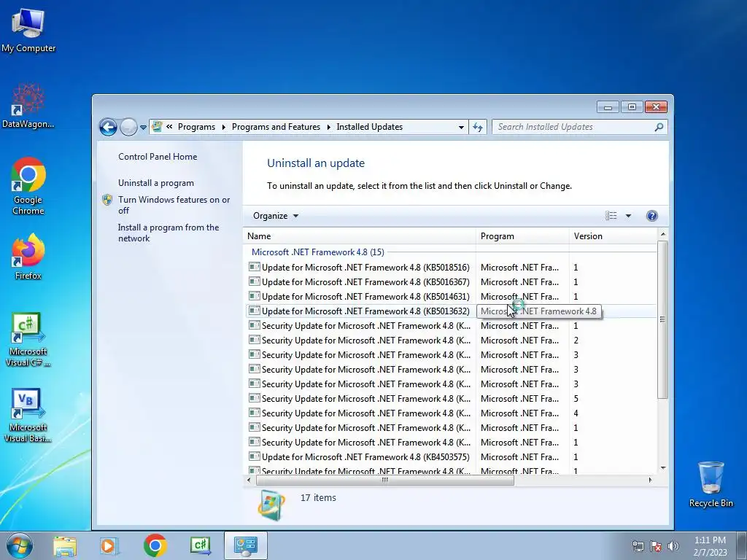
Task: Click the vertical scrollbar thumb
Action: 662,319
